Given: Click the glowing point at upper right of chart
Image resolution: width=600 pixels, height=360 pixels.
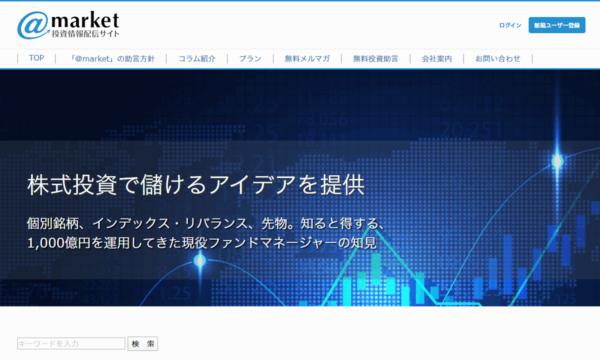Looking at the screenshot, I should (x=558, y=161).
